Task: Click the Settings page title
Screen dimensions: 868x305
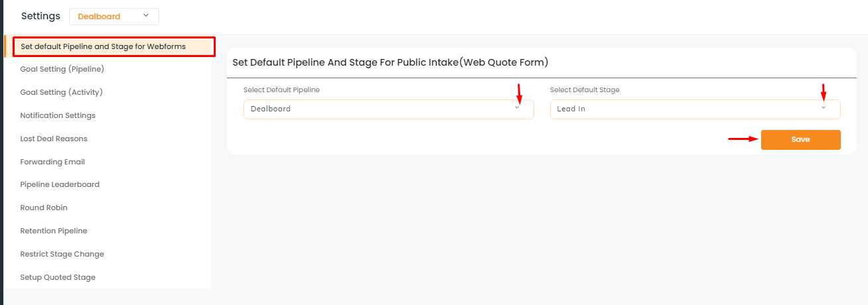Action: pos(40,16)
